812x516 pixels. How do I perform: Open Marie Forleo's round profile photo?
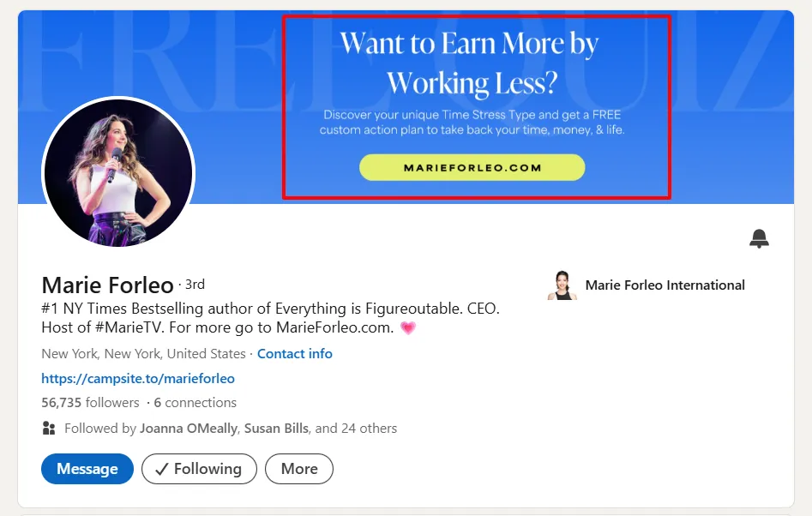point(118,173)
